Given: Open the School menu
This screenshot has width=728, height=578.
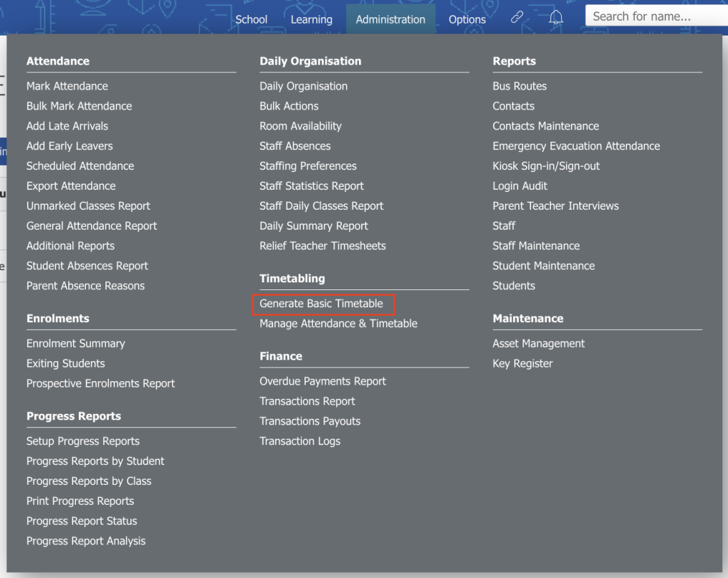Looking at the screenshot, I should point(251,19).
